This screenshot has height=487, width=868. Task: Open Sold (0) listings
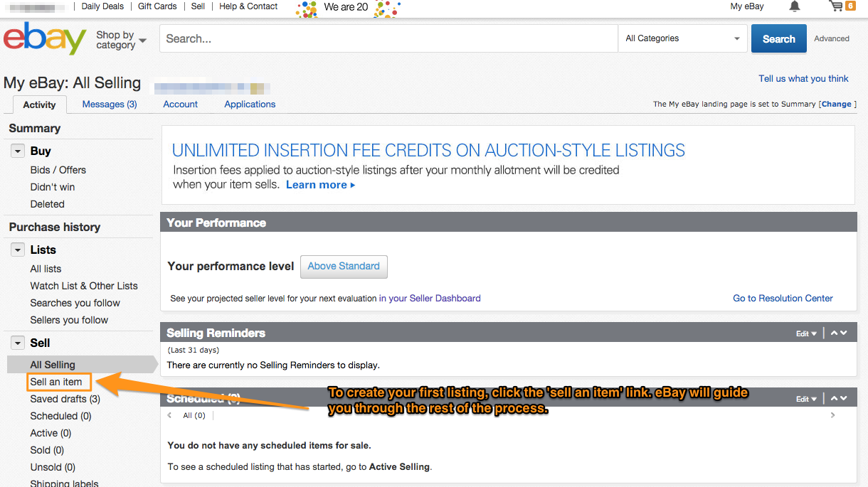point(47,450)
